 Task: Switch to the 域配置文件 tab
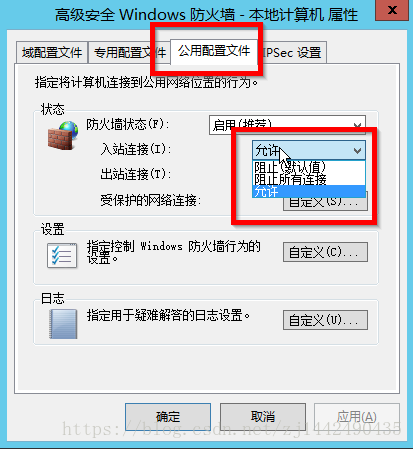[x=52, y=53]
